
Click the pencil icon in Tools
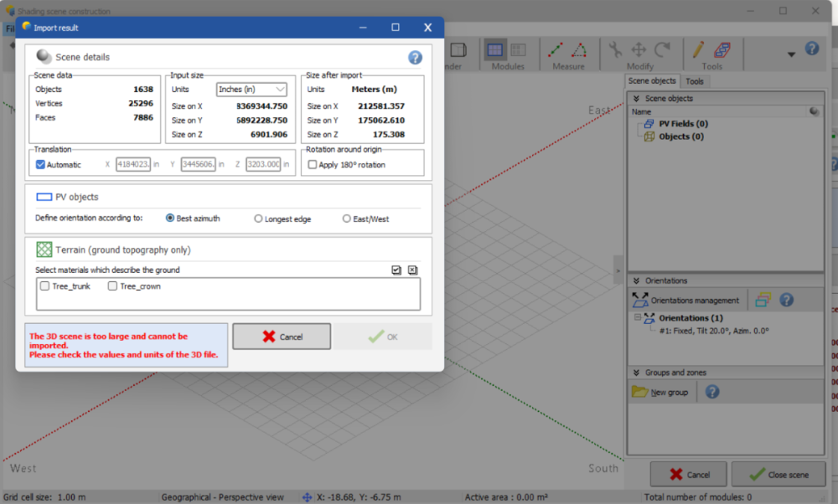click(x=697, y=49)
